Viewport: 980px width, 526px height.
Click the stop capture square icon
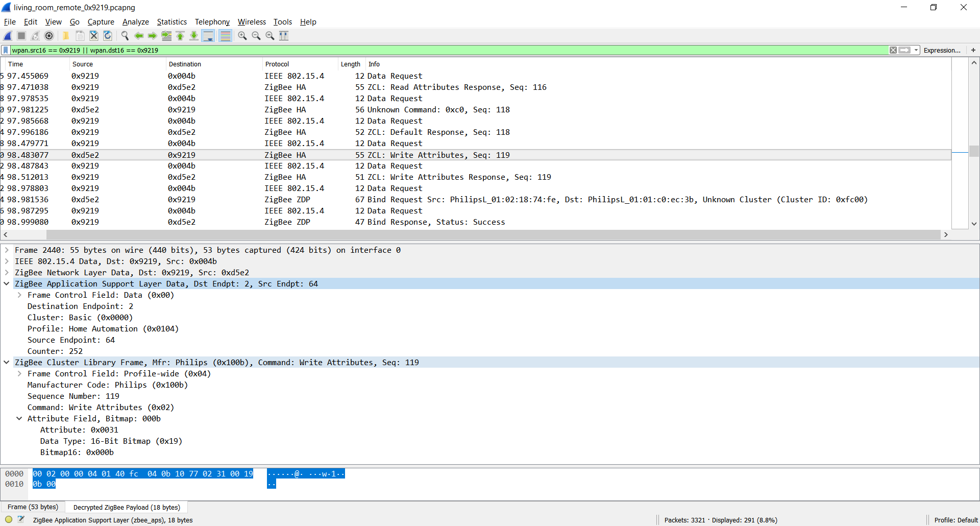click(21, 36)
